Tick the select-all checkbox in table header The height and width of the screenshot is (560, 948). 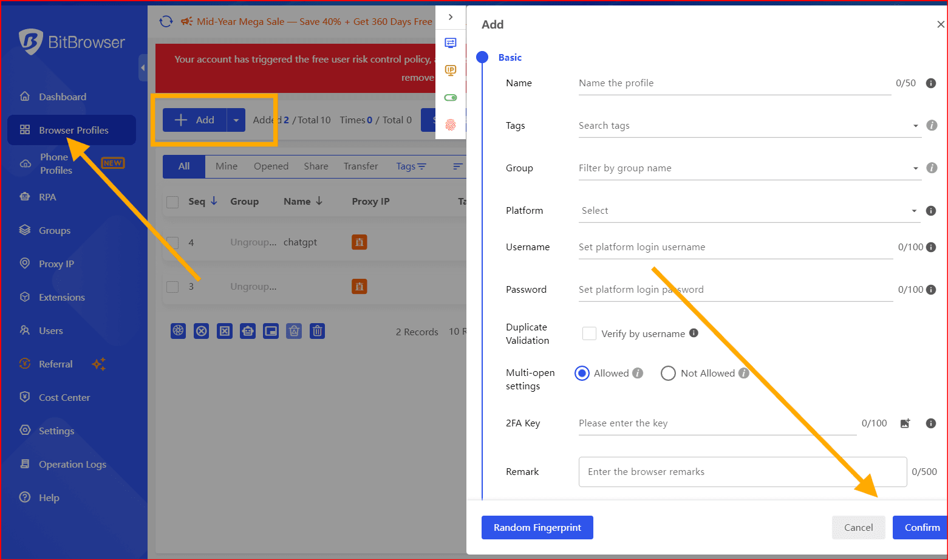pos(172,202)
